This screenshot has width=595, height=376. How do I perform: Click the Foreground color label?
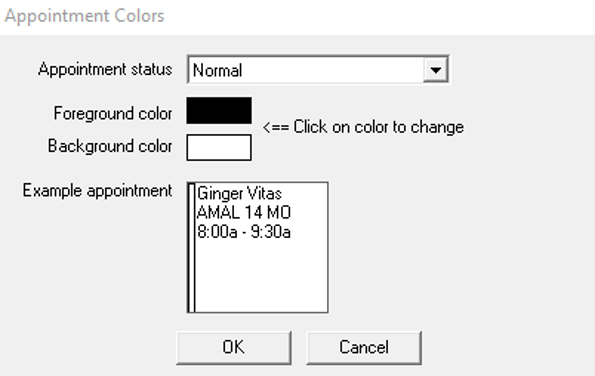[113, 113]
